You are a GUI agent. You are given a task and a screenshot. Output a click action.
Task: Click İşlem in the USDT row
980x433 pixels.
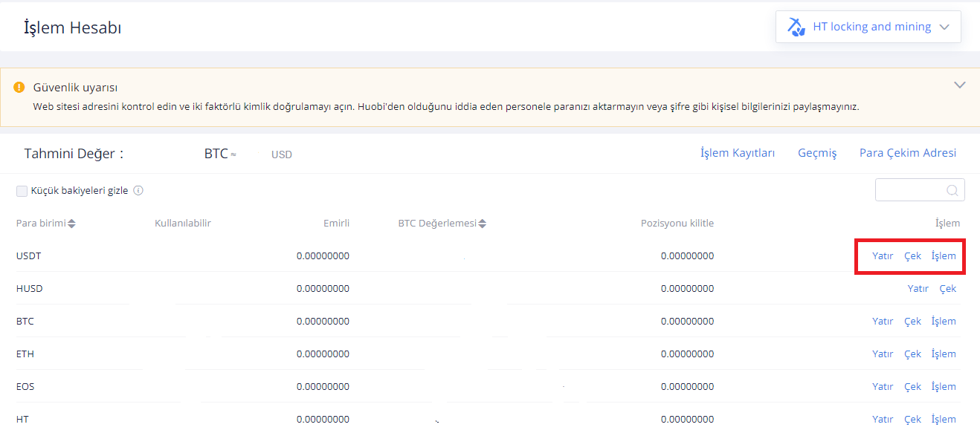click(x=944, y=256)
